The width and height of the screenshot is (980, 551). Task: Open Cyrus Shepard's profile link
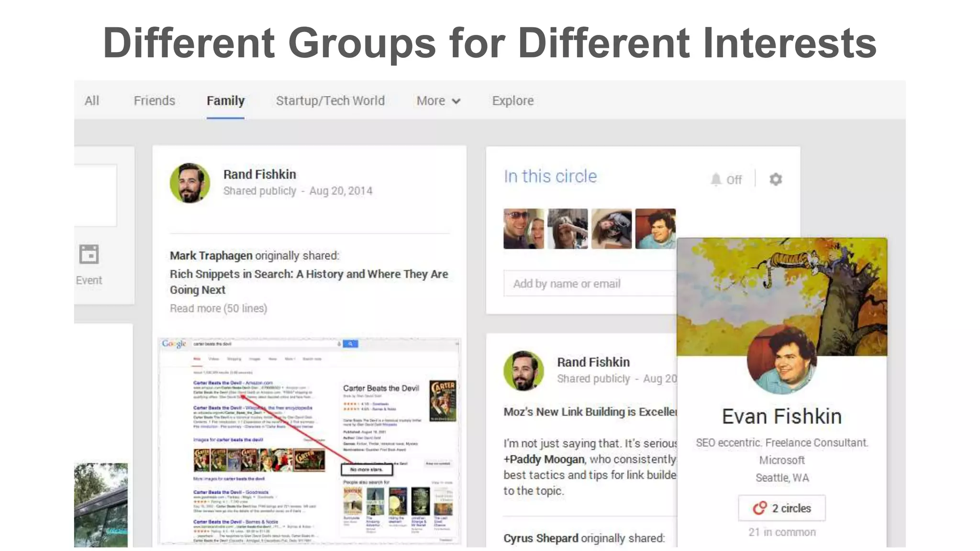[541, 538]
